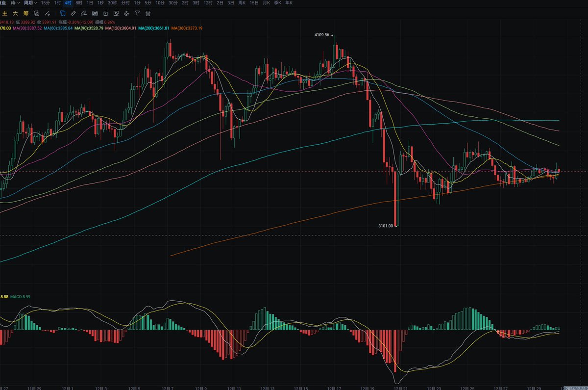Image resolution: width=588 pixels, height=390 pixels.
Task: Click the trash delete-drawings icon
Action: [x=148, y=13]
